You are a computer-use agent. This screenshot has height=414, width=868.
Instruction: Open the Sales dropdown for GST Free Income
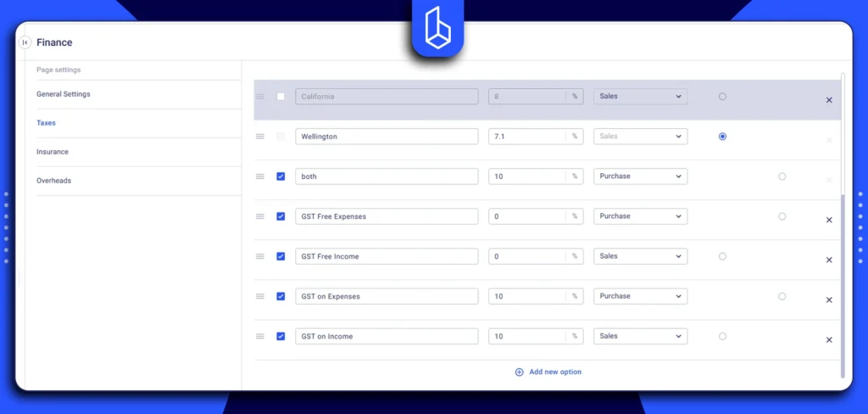[x=640, y=256]
